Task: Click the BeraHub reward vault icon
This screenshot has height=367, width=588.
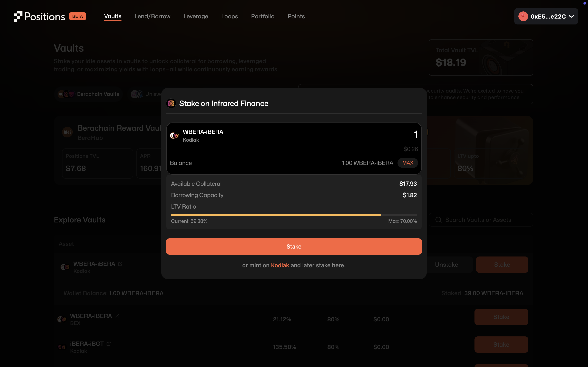Action: (x=67, y=132)
